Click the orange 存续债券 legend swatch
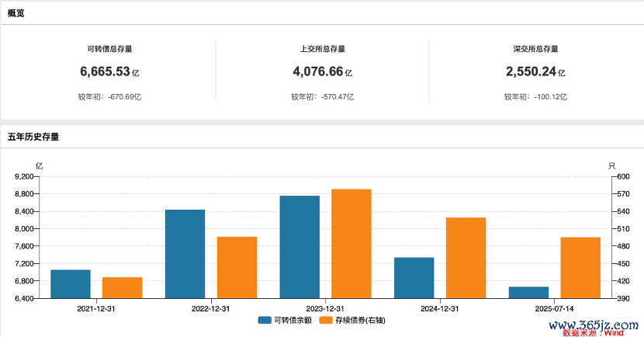The width and height of the screenshot is (644, 337). (326, 320)
